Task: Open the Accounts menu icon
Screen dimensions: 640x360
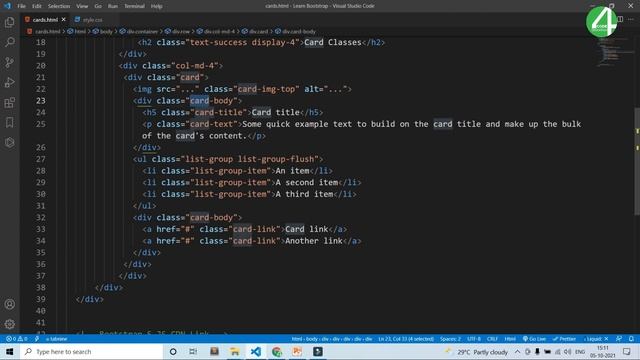Action: tap(9, 304)
